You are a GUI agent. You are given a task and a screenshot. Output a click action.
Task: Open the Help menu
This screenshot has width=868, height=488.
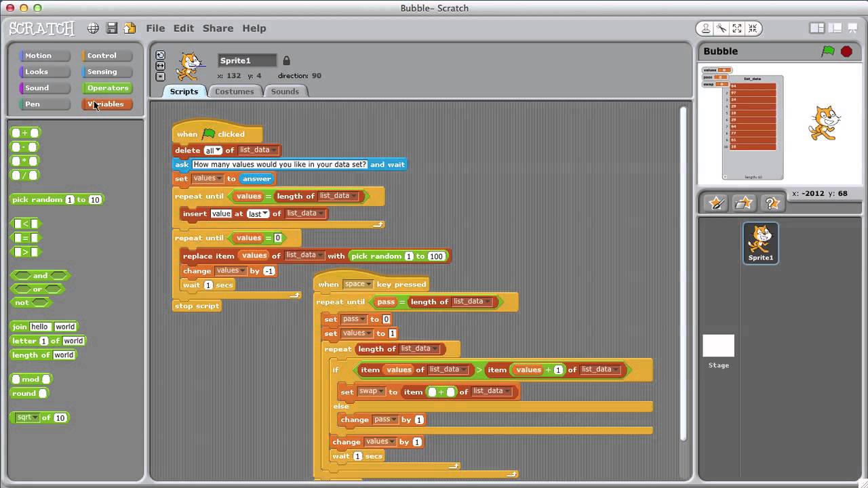(254, 28)
